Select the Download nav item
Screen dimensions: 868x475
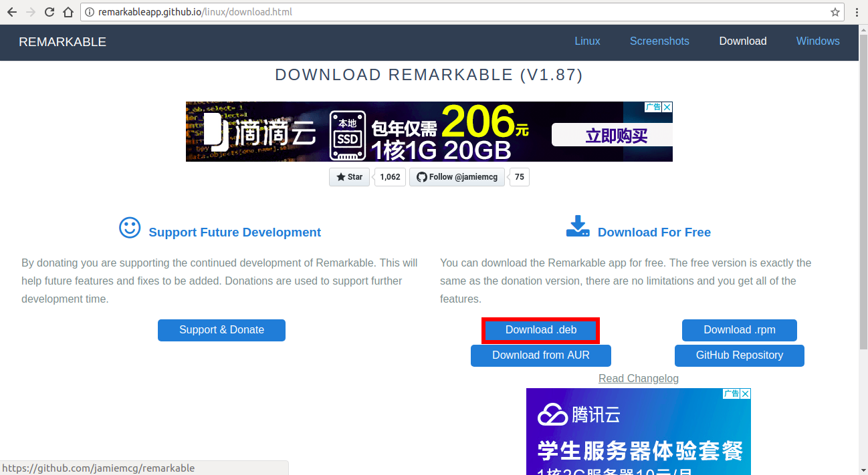pyautogui.click(x=742, y=41)
